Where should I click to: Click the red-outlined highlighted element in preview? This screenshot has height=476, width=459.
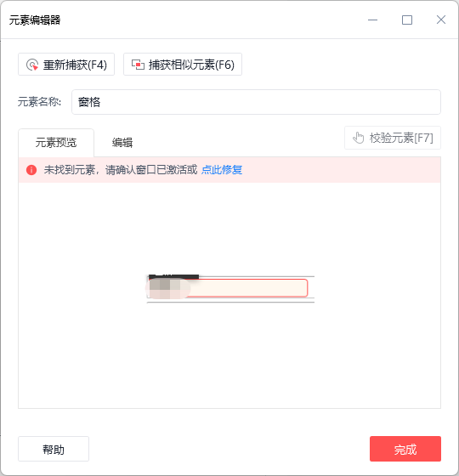point(229,288)
